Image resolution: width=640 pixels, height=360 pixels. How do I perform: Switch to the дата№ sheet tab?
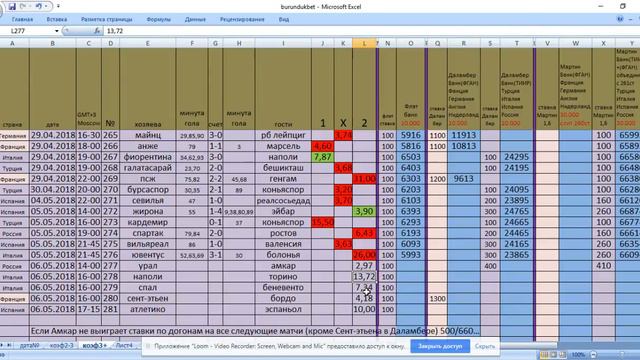coord(30,345)
